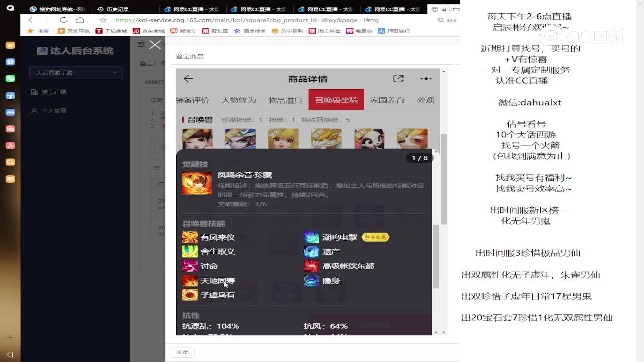Screen dimensions: 644x362
Task: Select the 召唤兽坐骑 tab
Action: pyautogui.click(x=336, y=100)
